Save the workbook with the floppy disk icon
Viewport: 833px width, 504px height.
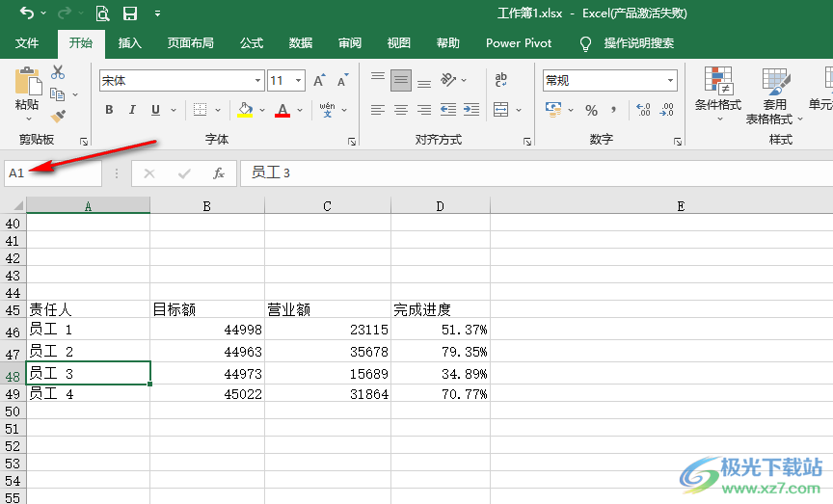[130, 13]
